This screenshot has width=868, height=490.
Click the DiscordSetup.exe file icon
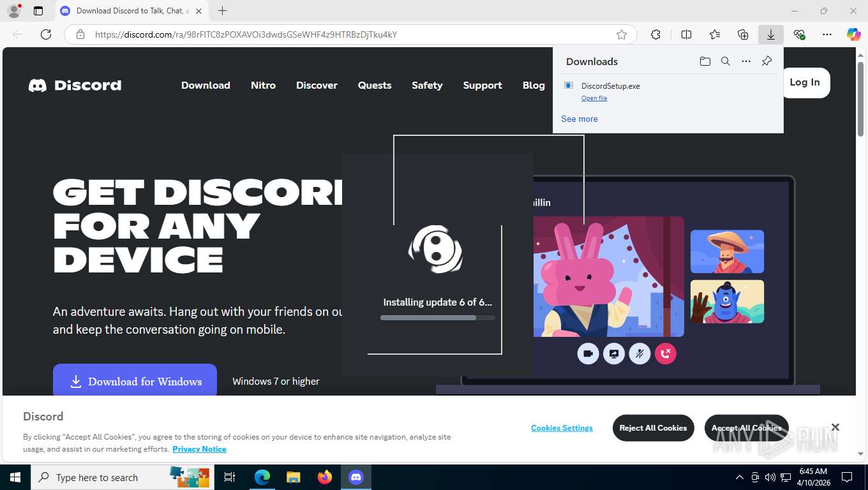point(569,85)
